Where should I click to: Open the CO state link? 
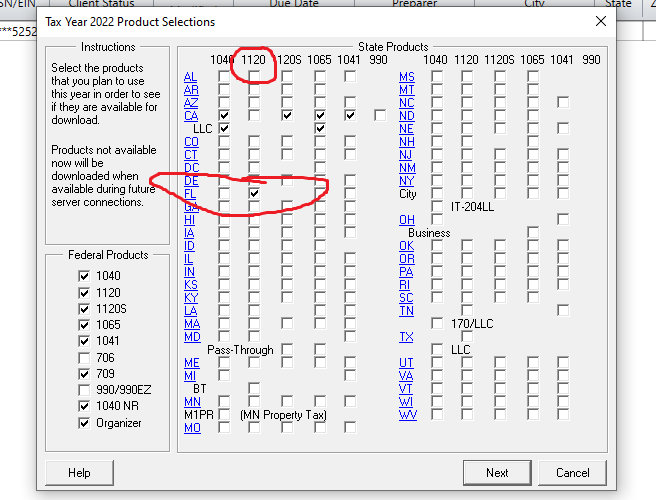click(191, 142)
